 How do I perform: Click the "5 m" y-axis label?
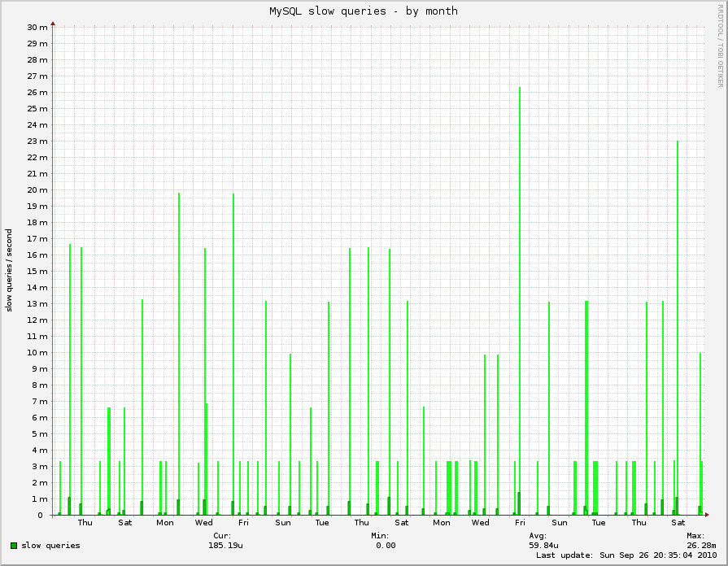(x=40, y=433)
